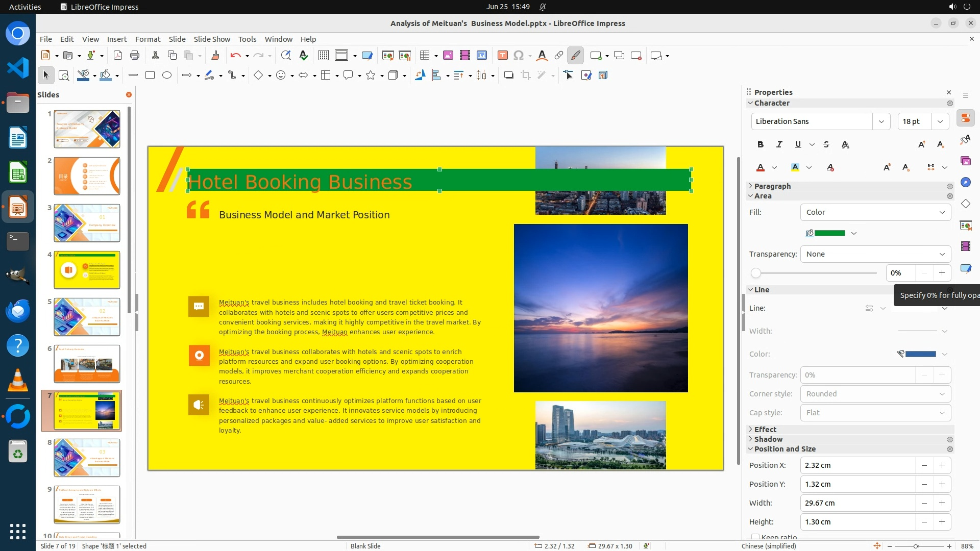Open the font name dropdown
This screenshot has width=980, height=551.
881,121
